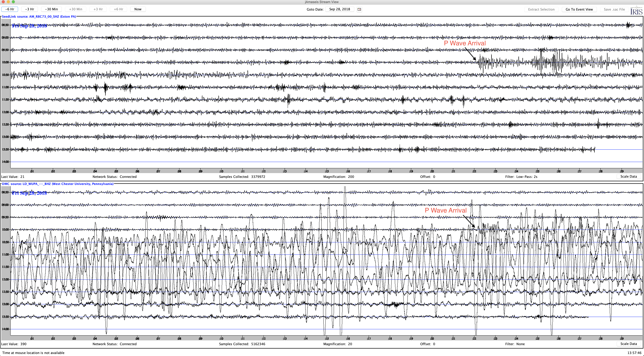Click the 10:00 trace row label in top panel
Screen dimensions: 644x356
[5, 62]
